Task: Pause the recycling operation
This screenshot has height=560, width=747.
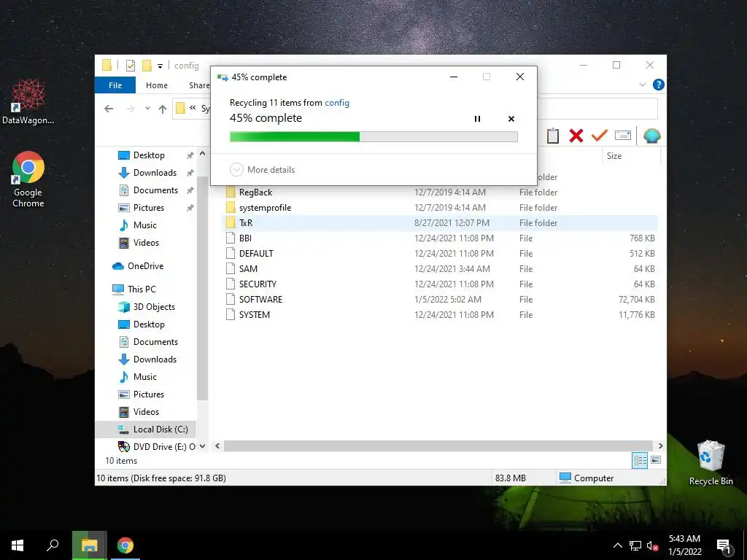Action: click(x=477, y=119)
